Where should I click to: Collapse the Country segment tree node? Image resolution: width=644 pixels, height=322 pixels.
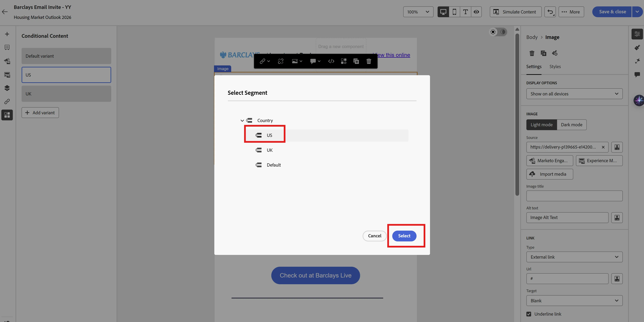click(x=242, y=121)
